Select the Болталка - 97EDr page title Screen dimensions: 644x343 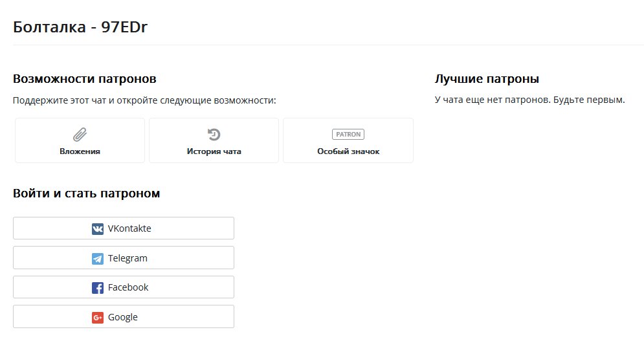pyautogui.click(x=80, y=27)
